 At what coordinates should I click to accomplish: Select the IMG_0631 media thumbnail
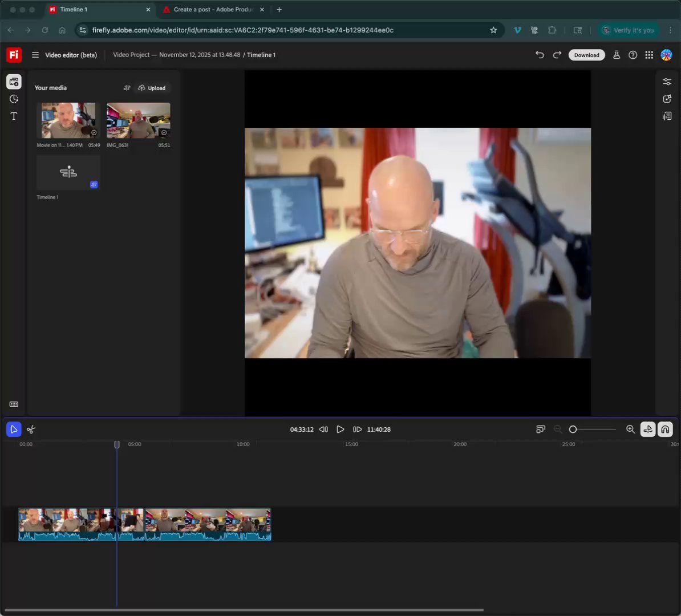click(x=138, y=120)
